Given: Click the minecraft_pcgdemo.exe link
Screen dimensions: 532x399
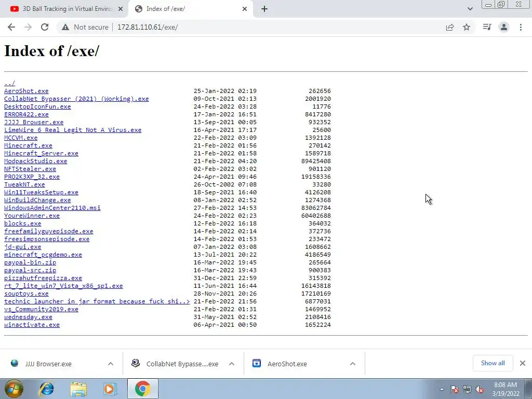Looking at the screenshot, I should (43, 255).
